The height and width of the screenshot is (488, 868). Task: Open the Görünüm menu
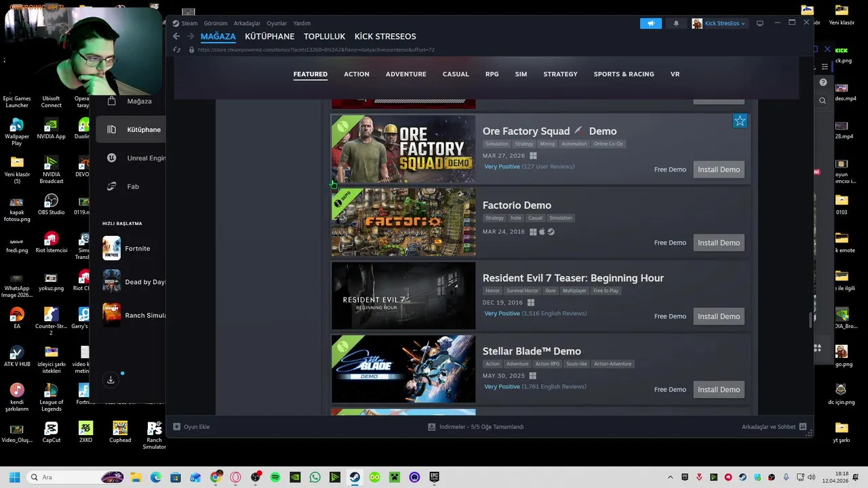coord(216,23)
